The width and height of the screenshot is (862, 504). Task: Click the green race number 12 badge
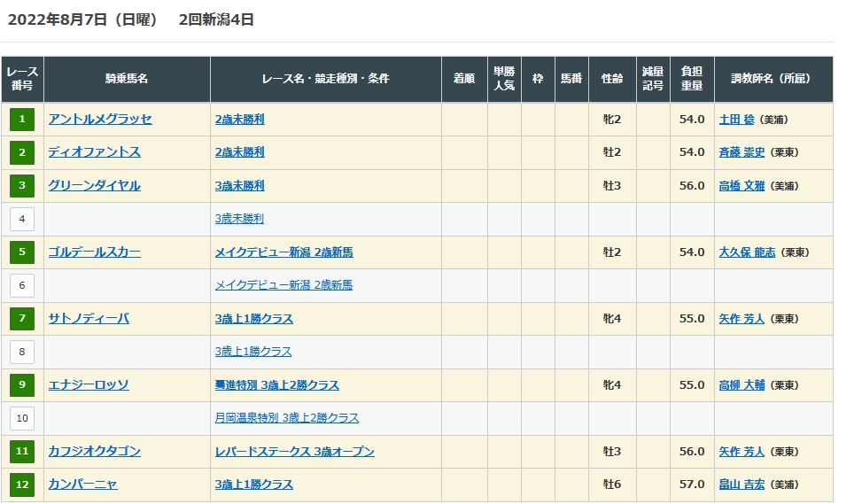coord(22,485)
